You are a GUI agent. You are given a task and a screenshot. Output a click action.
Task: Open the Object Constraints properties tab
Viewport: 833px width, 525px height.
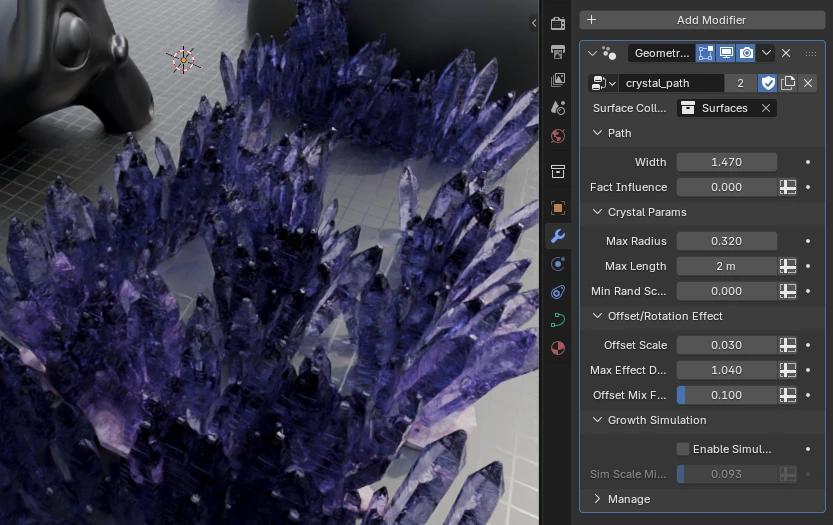tap(558, 292)
